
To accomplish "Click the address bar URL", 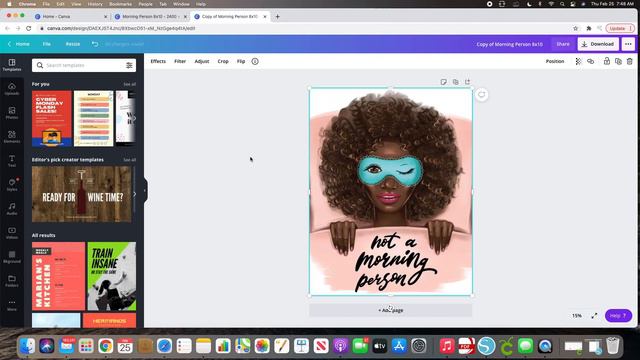I will coord(121,29).
